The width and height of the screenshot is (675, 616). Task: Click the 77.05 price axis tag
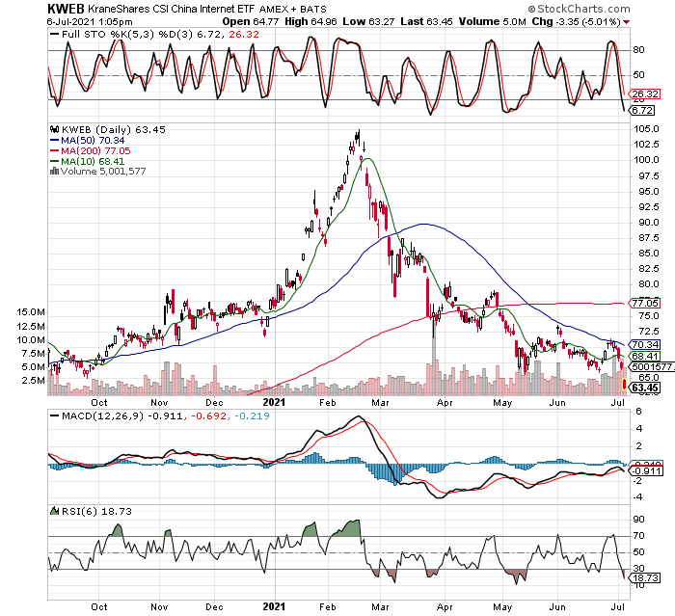click(x=644, y=303)
